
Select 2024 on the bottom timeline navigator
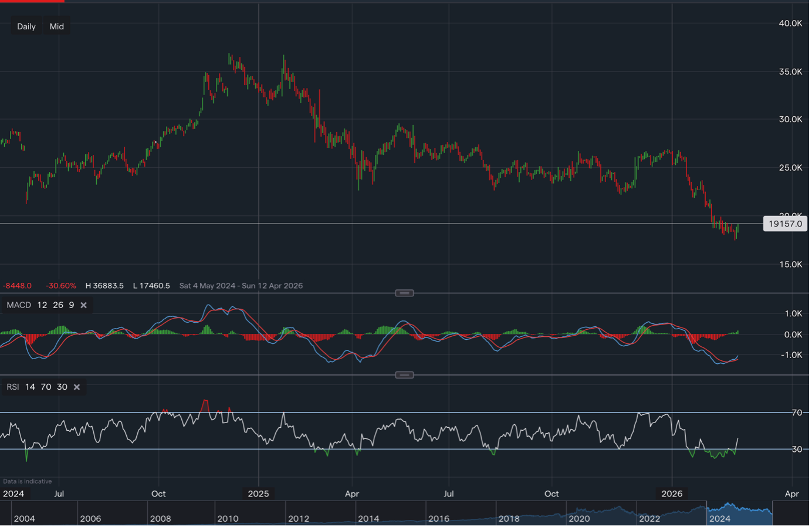point(719,519)
